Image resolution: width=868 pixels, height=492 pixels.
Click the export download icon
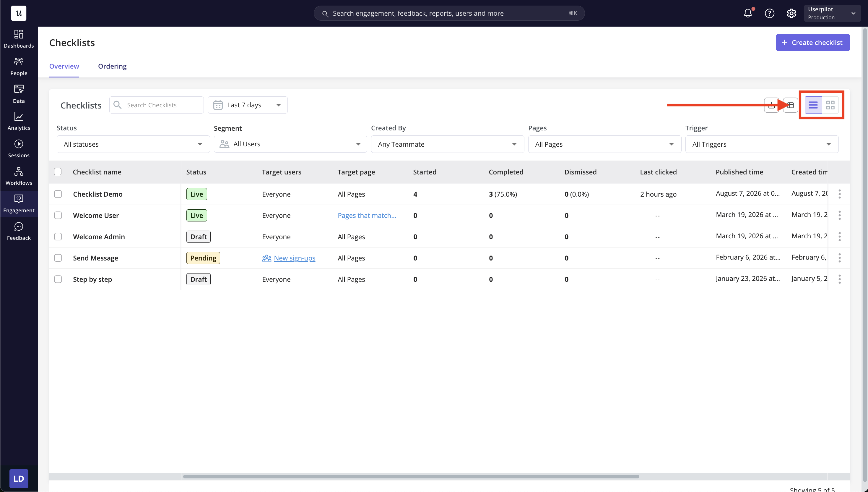[771, 105]
